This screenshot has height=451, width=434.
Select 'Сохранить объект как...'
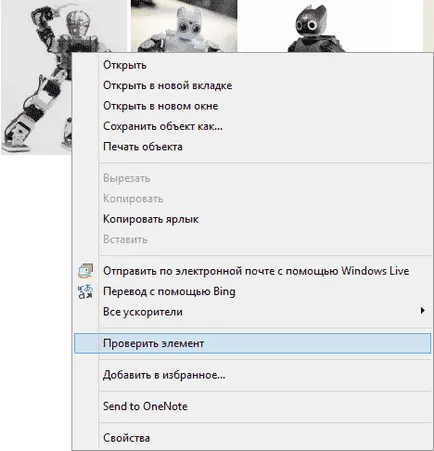tap(252, 126)
